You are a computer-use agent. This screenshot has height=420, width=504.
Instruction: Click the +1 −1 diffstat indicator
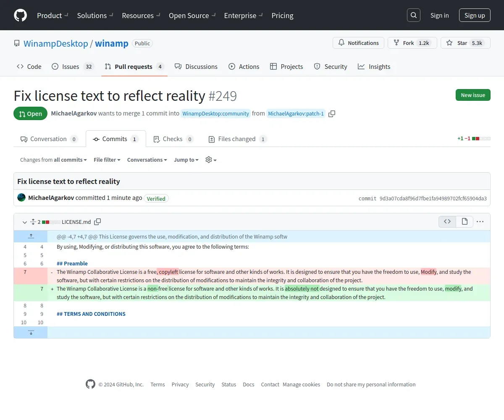[474, 138]
